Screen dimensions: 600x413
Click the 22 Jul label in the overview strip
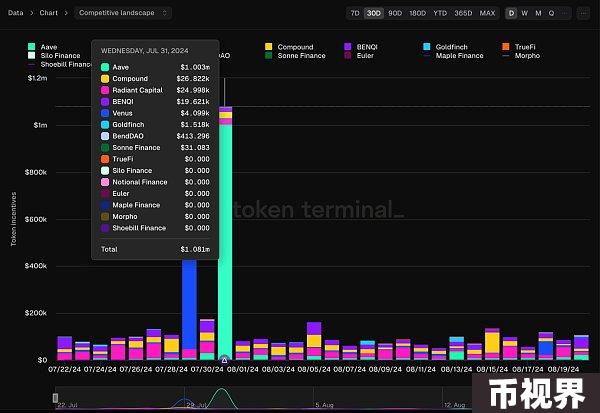click(68, 405)
